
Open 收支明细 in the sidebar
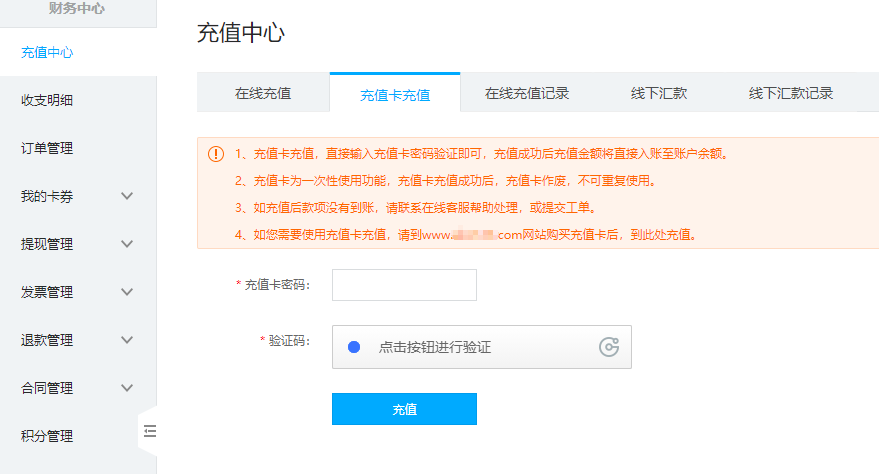pos(47,100)
